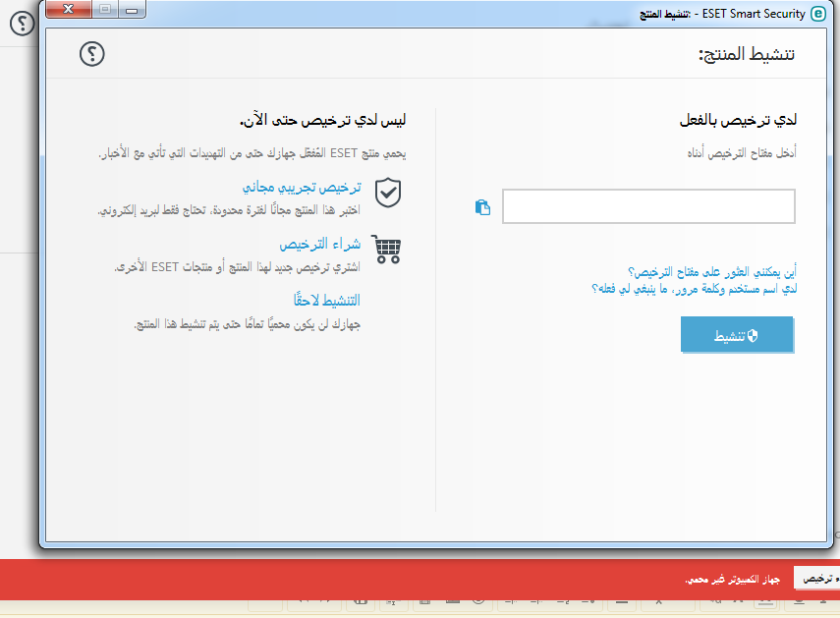The width and height of the screenshot is (840, 618).
Task: Close the ESET activation dialog
Action: (69, 9)
